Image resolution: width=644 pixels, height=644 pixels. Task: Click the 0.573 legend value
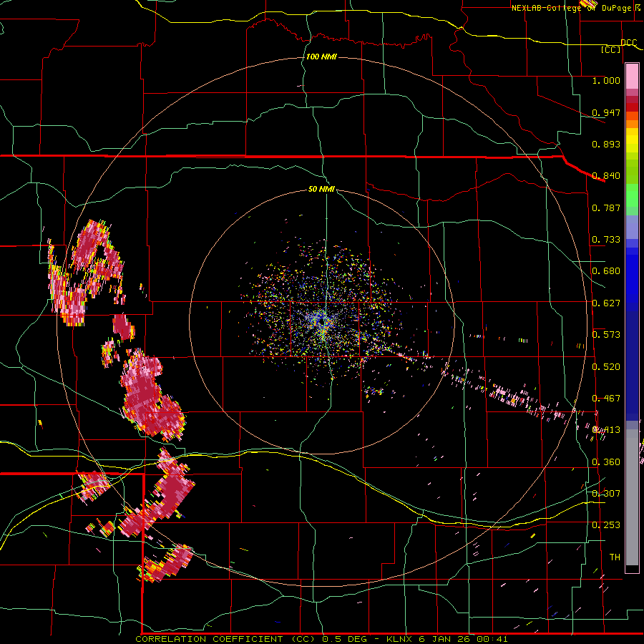[606, 335]
